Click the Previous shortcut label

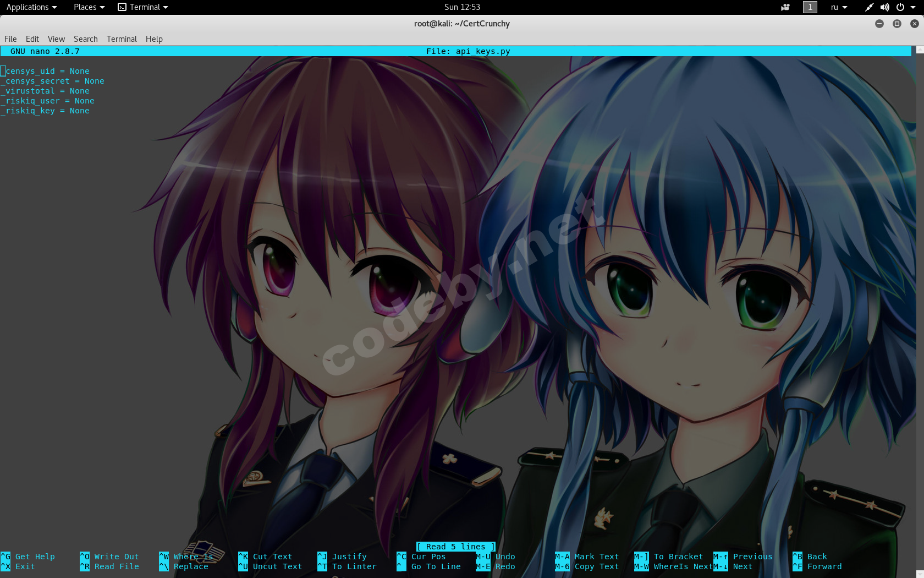[x=753, y=557]
